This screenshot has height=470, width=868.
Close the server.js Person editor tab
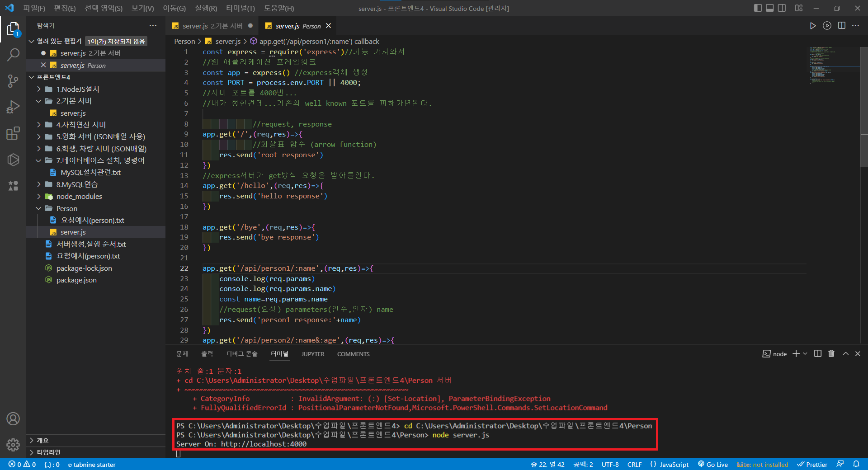(329, 26)
